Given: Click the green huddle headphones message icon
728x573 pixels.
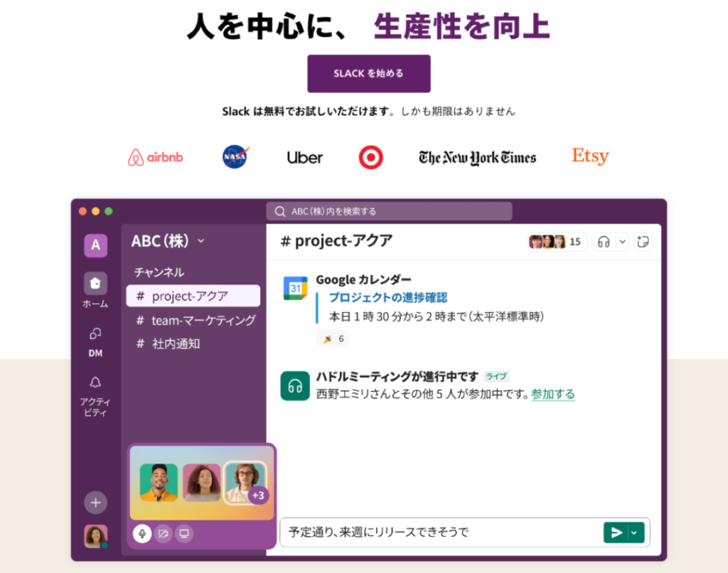Looking at the screenshot, I should click(x=295, y=385).
